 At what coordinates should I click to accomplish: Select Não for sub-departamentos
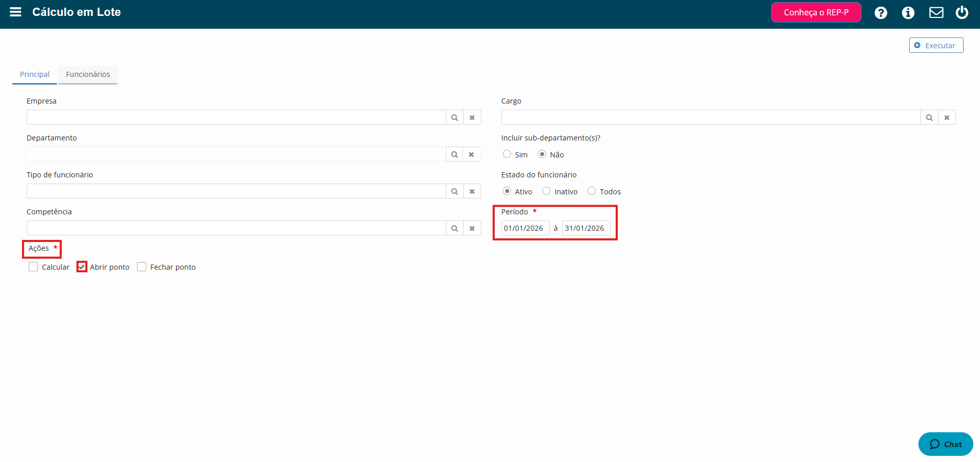coord(542,154)
